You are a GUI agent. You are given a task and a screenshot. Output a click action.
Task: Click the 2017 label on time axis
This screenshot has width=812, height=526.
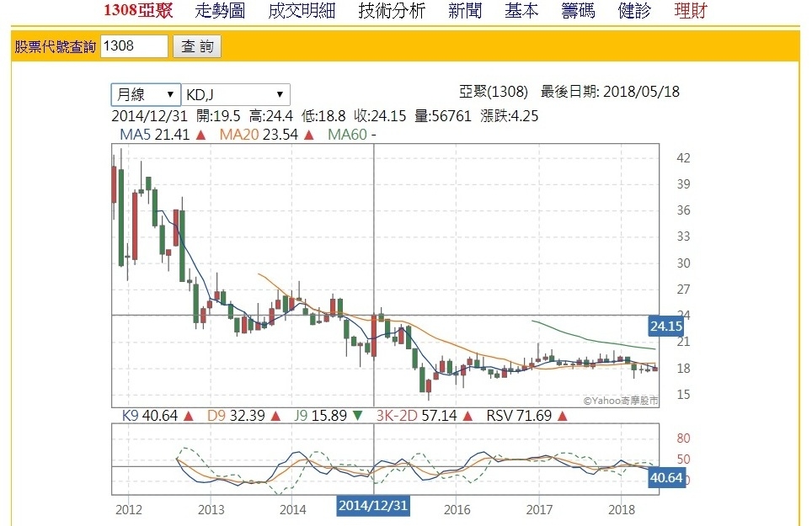click(x=540, y=510)
